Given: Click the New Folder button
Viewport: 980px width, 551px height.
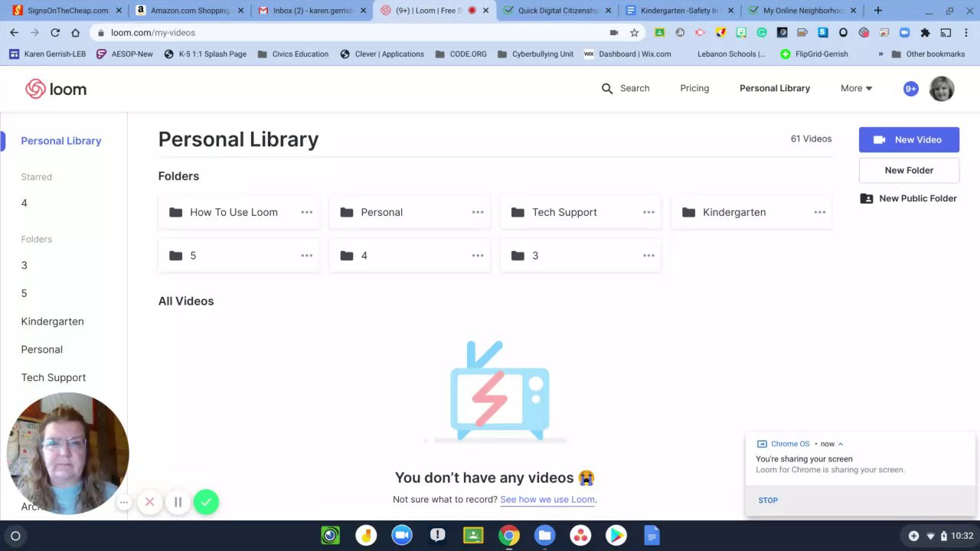Looking at the screenshot, I should (909, 170).
